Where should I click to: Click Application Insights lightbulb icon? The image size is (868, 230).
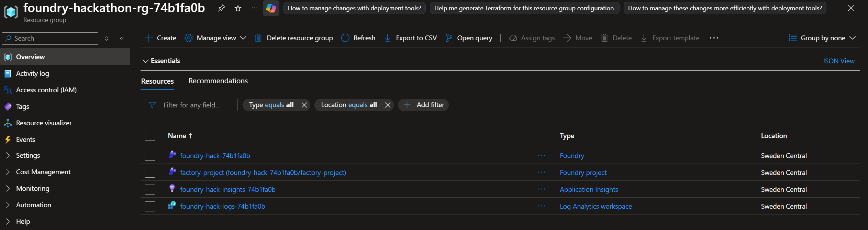(x=172, y=188)
